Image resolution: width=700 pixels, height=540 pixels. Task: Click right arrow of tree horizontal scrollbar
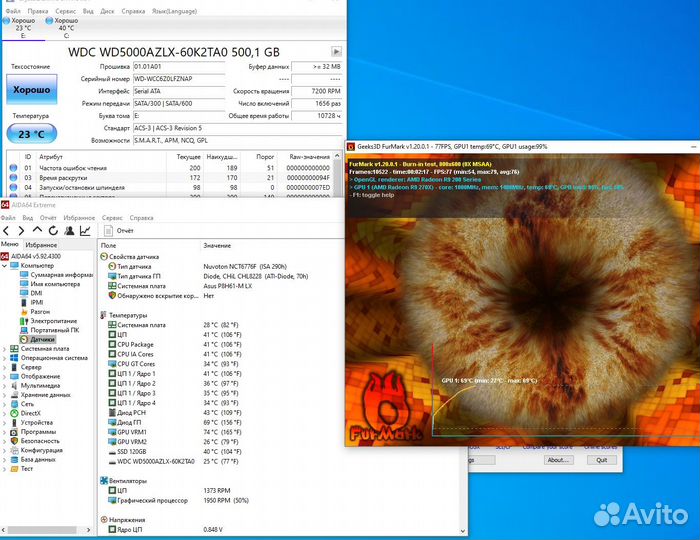tap(88, 530)
